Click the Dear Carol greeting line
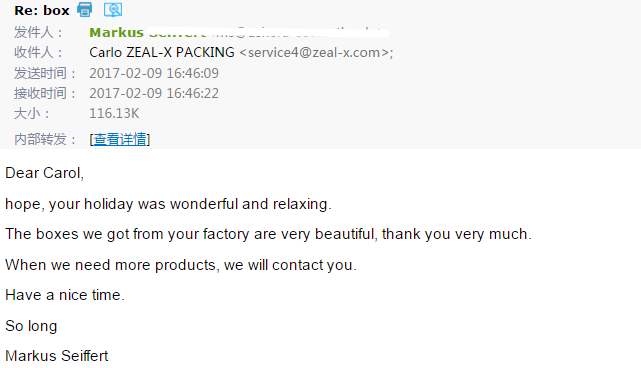This screenshot has height=368, width=641. tap(45, 173)
